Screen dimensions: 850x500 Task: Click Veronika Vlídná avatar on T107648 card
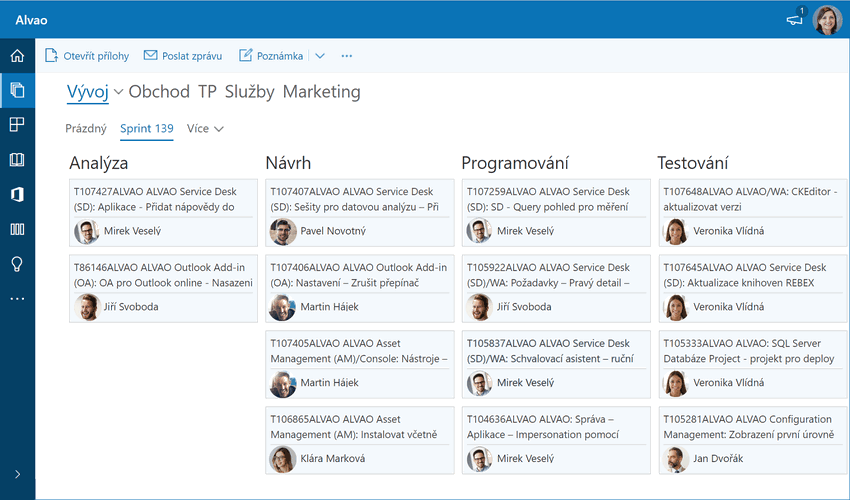pos(676,232)
